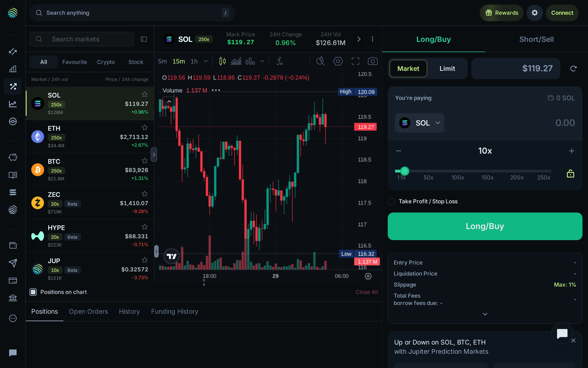Click the quick search lightning magnifier icon

[x=320, y=61]
